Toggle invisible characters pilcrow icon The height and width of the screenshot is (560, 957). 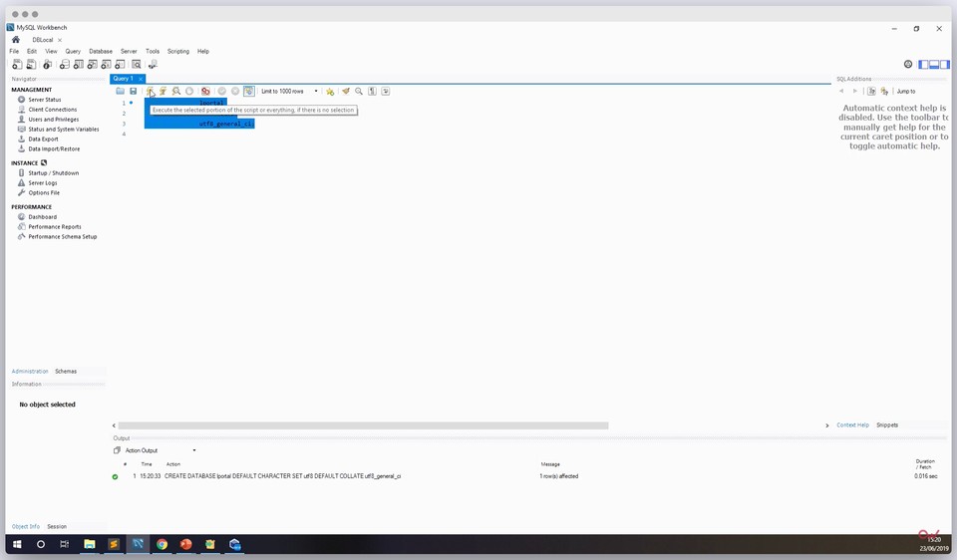[x=372, y=91]
